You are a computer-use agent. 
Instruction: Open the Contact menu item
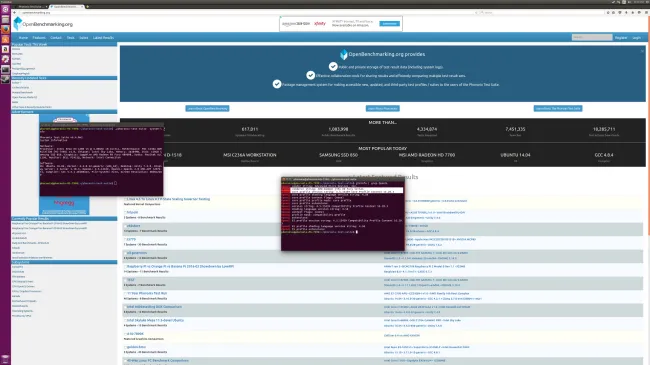pos(56,38)
